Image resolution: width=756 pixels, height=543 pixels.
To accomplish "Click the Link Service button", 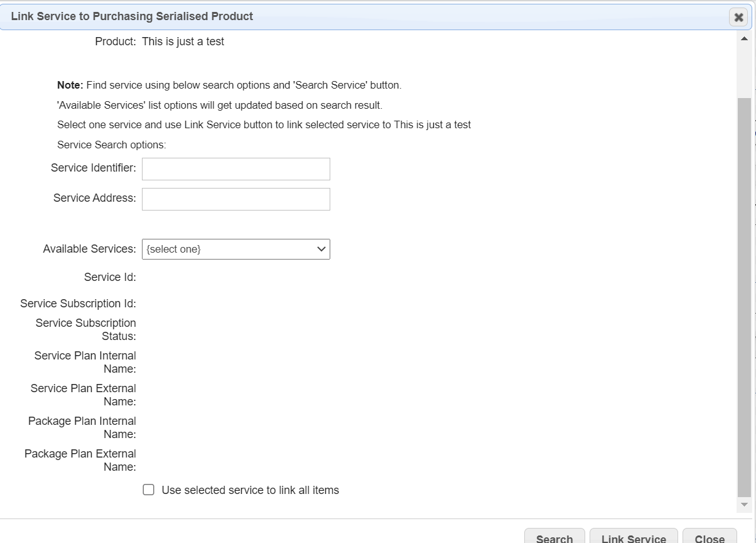I will point(634,537).
